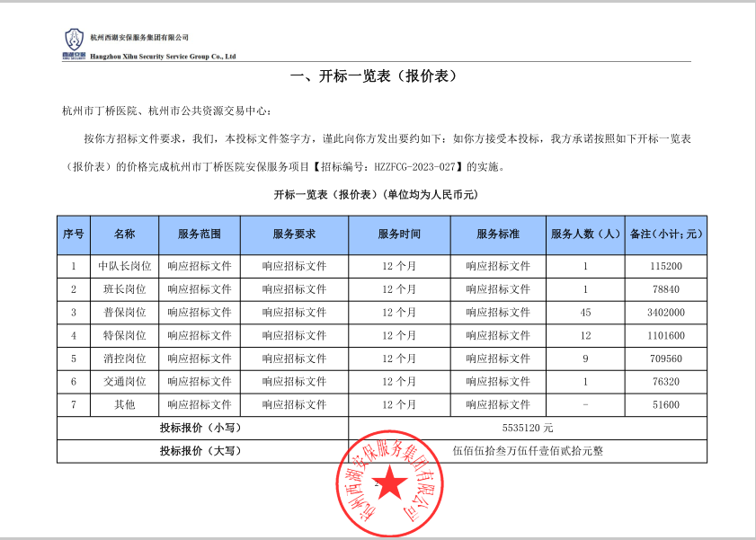Select the bid number 'HZZFCG-2023-027'
The image size is (756, 540).
[x=414, y=167]
